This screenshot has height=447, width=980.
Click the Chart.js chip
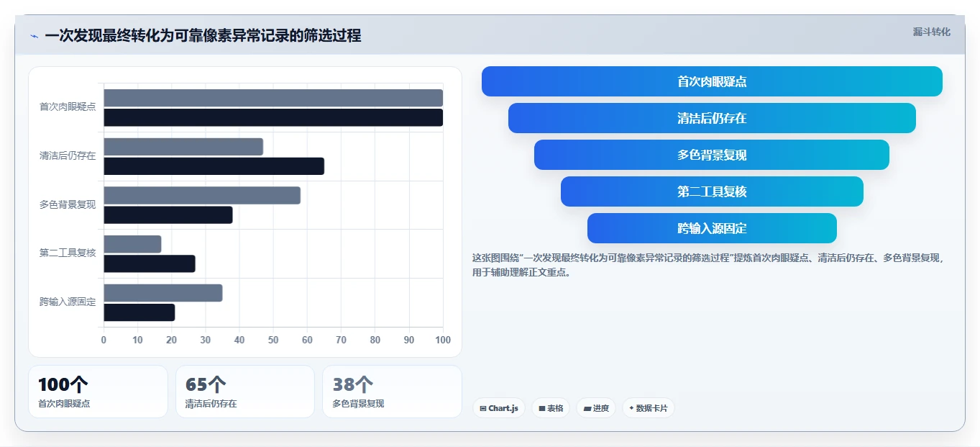(x=499, y=408)
